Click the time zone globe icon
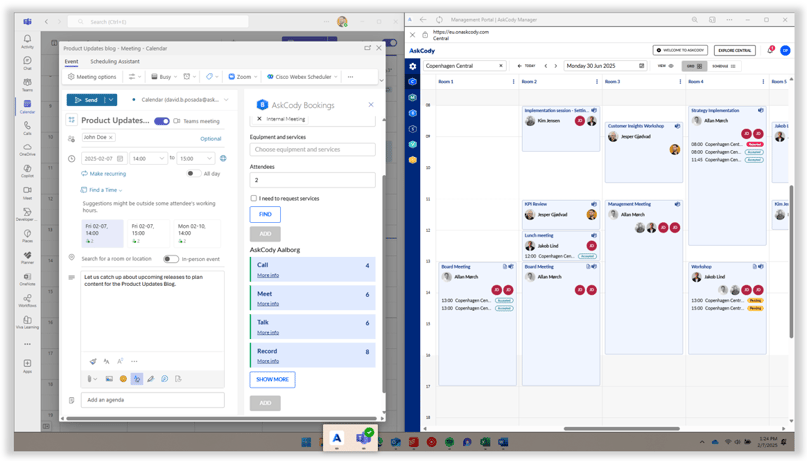 point(223,158)
